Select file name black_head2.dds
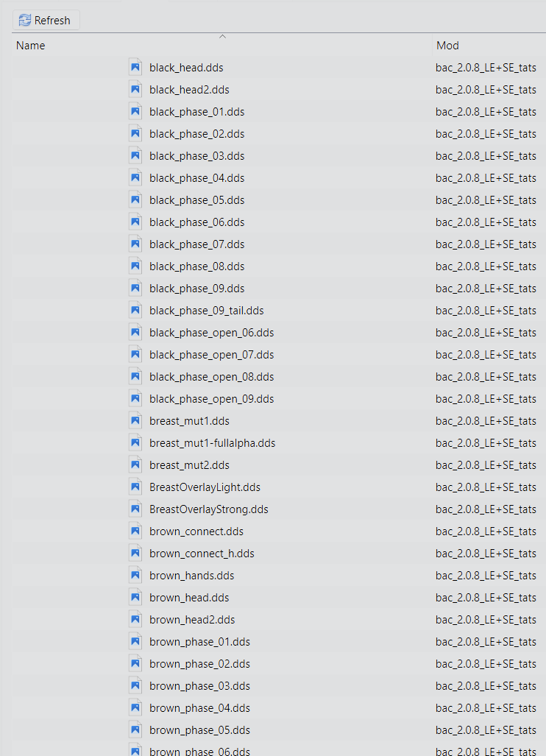The width and height of the screenshot is (546, 756). tap(189, 90)
